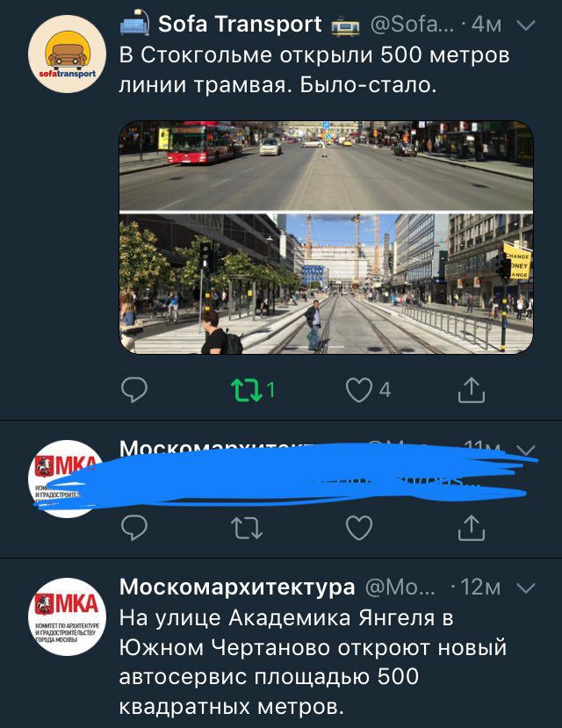Open the tweet about Стокгольм tram line

(x=314, y=70)
